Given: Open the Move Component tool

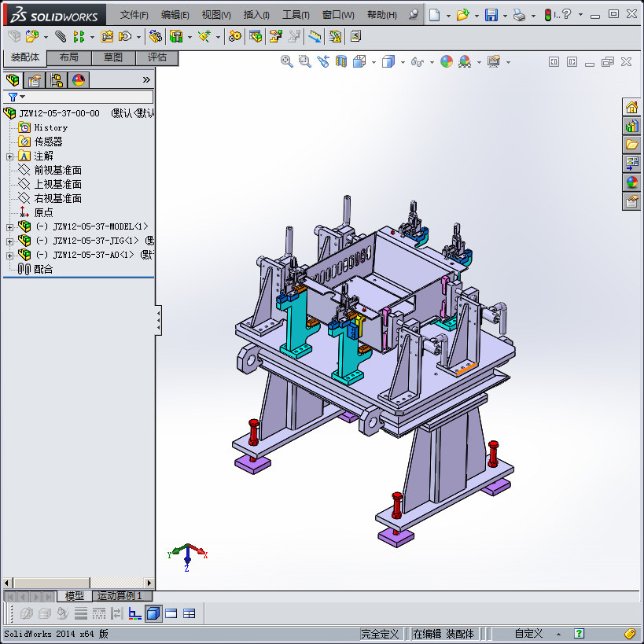Looking at the screenshot, I should click(125, 36).
